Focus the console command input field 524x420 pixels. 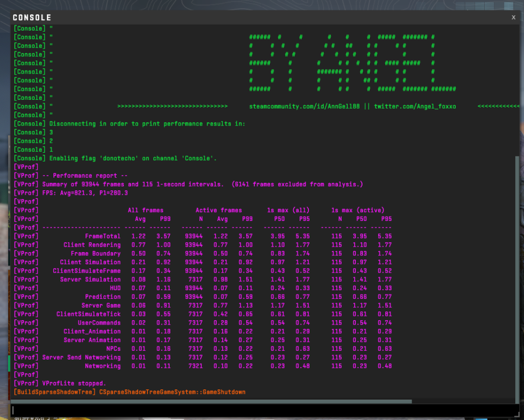coord(265,410)
